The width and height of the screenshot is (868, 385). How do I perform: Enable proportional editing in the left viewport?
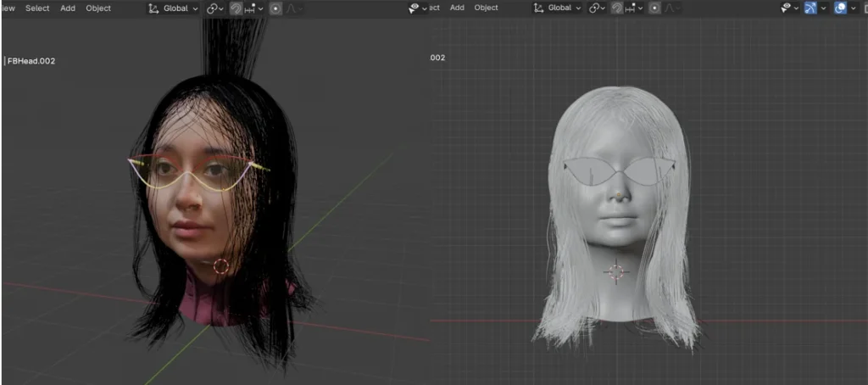(275, 8)
